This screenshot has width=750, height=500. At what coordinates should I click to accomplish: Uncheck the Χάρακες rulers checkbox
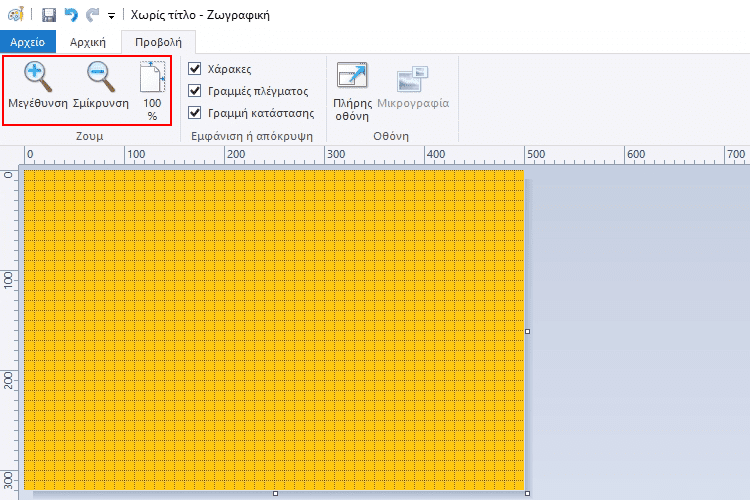coord(195,70)
